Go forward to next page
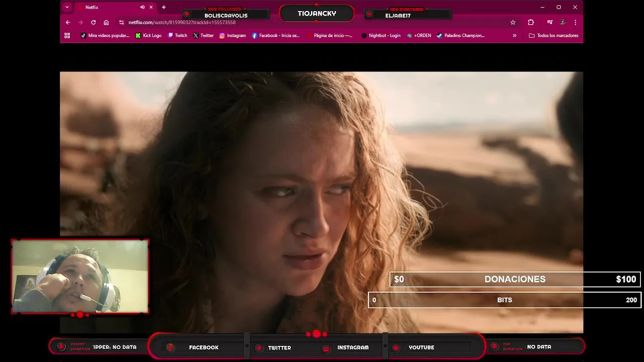 point(80,22)
